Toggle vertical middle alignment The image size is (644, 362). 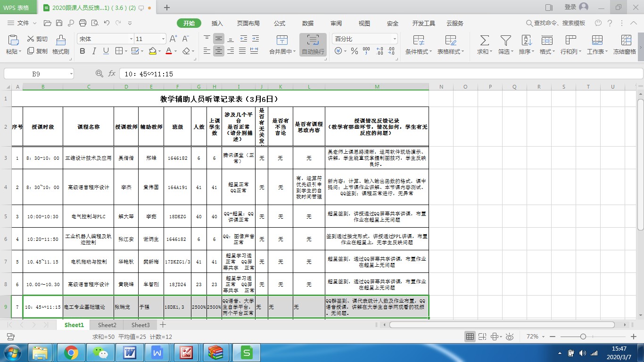coord(219,39)
